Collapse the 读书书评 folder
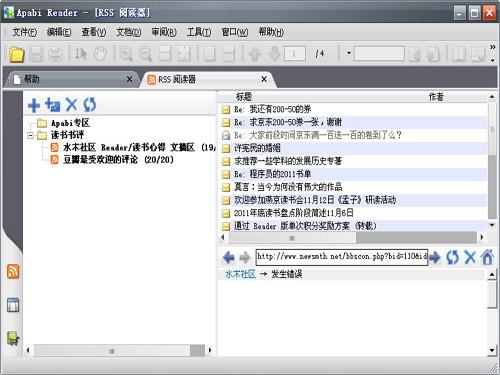The width and height of the screenshot is (500, 375). click(31, 136)
